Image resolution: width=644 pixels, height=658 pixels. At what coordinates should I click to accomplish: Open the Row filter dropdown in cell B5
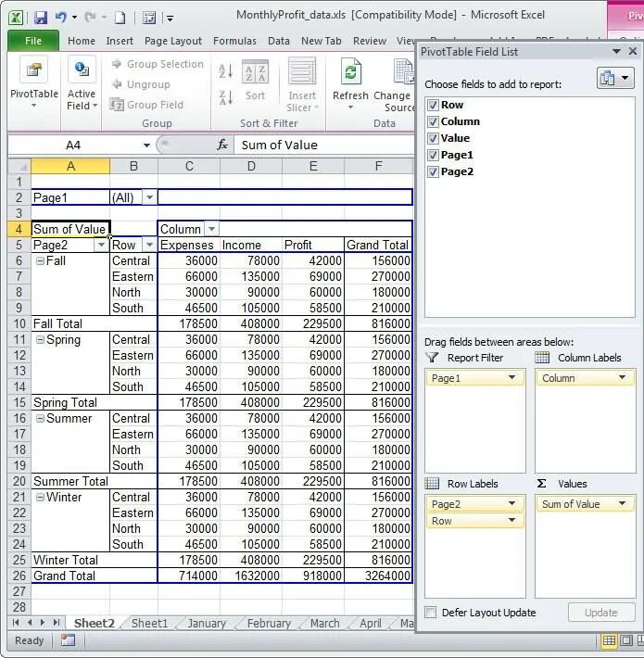click(149, 245)
